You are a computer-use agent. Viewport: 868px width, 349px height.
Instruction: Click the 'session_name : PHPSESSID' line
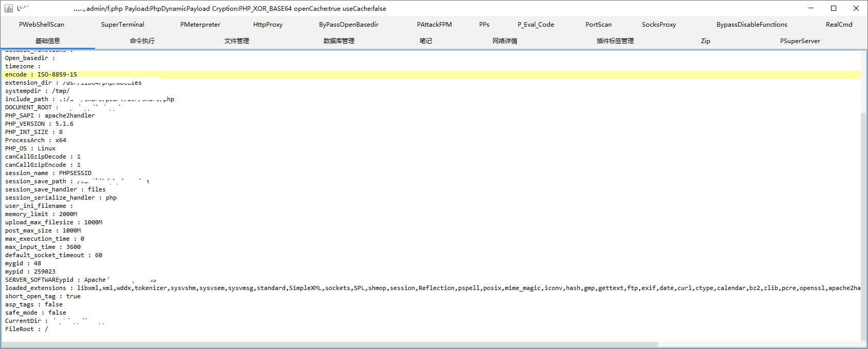pos(48,173)
